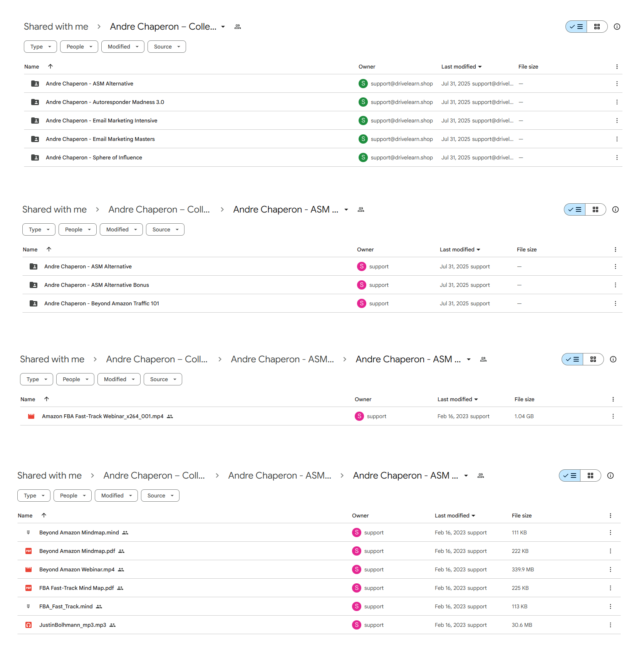Open Andre Chaperon - Beyond Amazon Traffic 101 folder

tap(102, 303)
